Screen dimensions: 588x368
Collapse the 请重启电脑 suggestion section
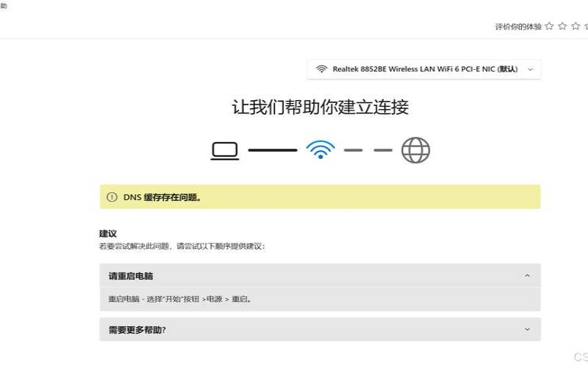click(320, 276)
